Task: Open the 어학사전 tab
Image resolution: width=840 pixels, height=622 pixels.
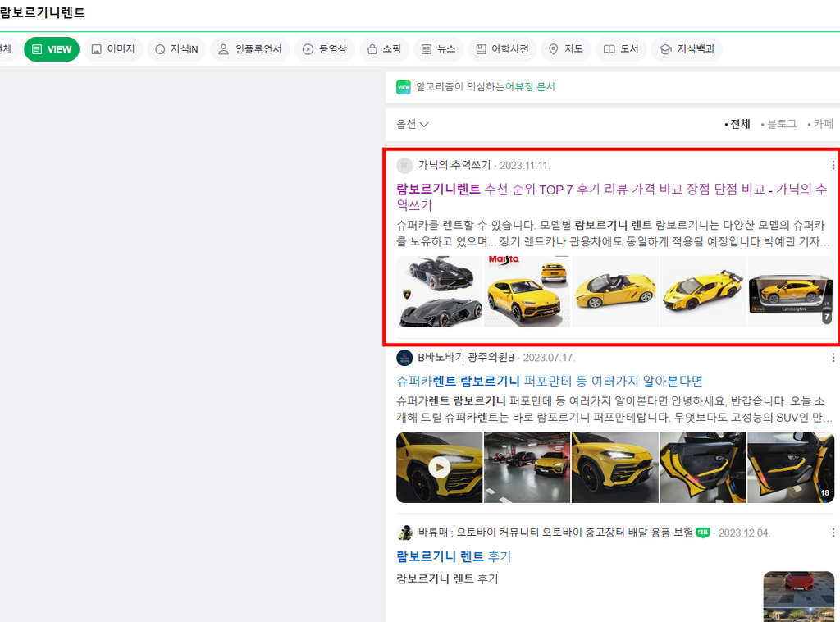Action: click(503, 49)
